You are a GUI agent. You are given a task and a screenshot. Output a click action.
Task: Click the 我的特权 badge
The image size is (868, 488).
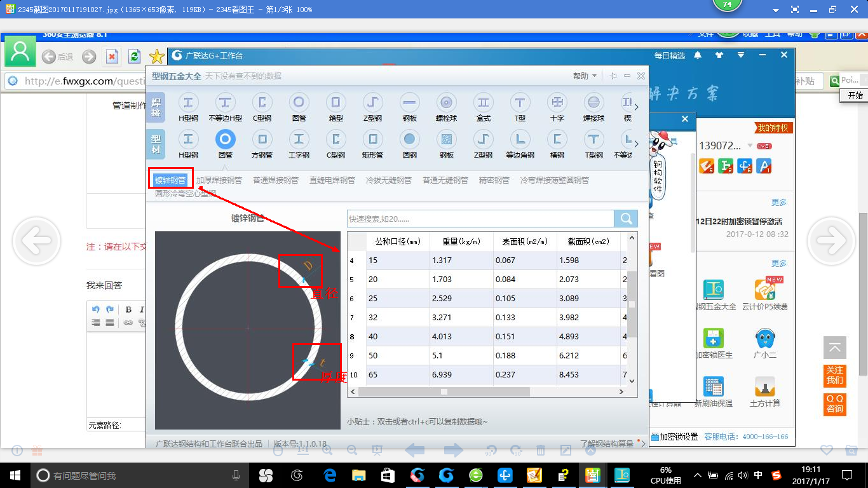point(773,128)
